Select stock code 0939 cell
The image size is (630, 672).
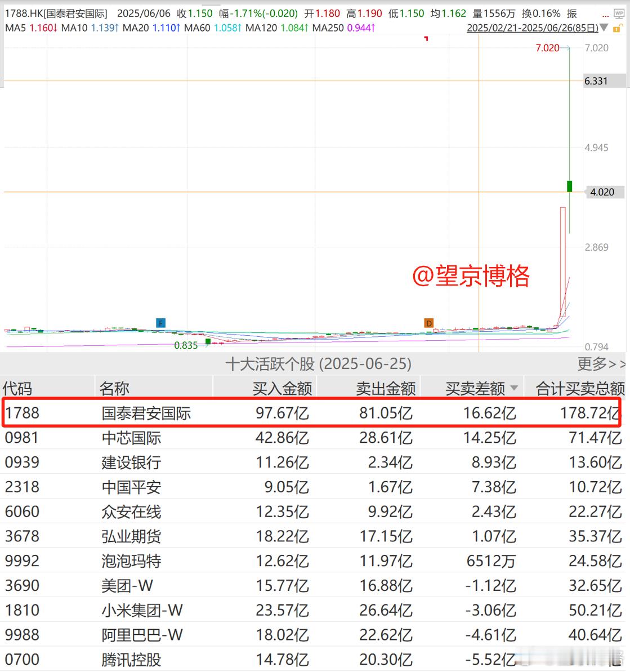point(23,462)
